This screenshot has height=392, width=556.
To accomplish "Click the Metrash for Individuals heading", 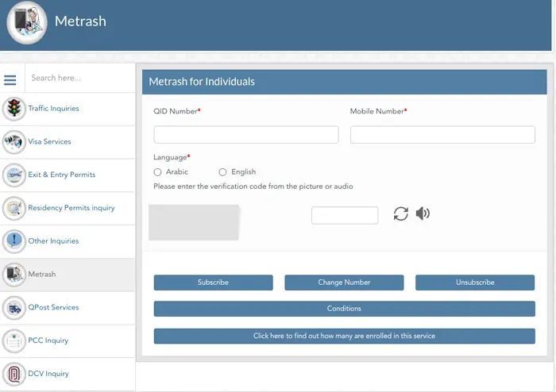I will (x=202, y=82).
